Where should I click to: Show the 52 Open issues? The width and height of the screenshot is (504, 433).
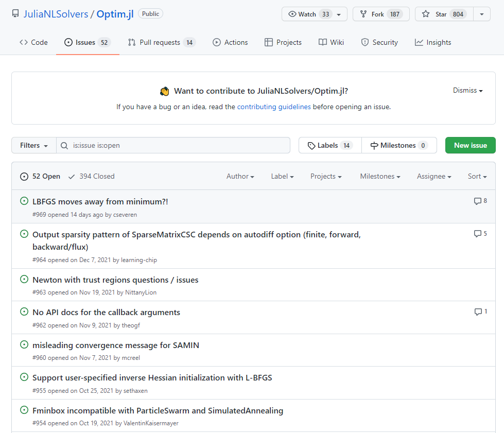[40, 176]
